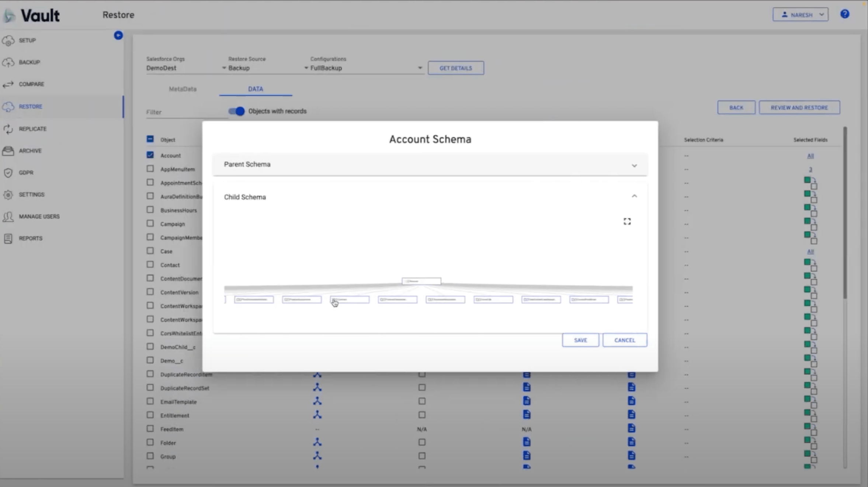868x487 pixels.
Task: Click the Archive sidebar icon
Action: pyautogui.click(x=8, y=151)
